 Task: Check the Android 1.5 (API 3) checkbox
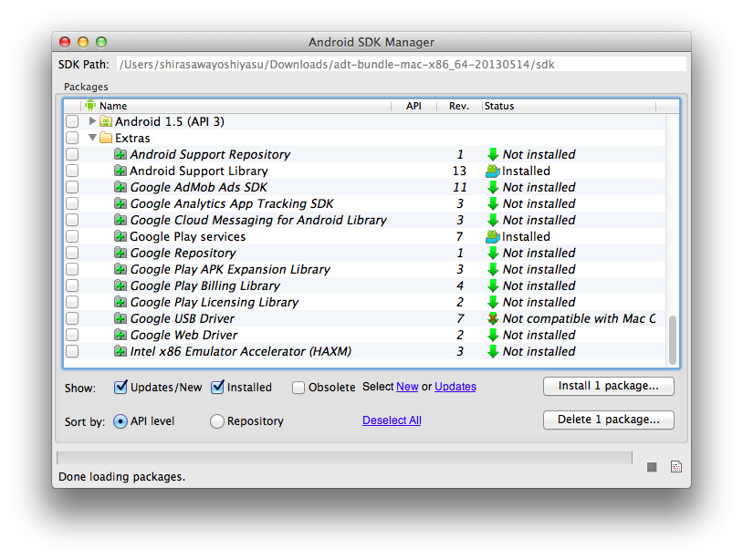pos(72,121)
